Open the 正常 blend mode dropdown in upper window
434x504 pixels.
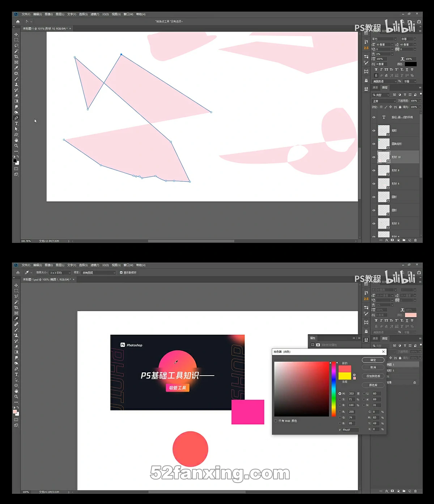coord(384,101)
